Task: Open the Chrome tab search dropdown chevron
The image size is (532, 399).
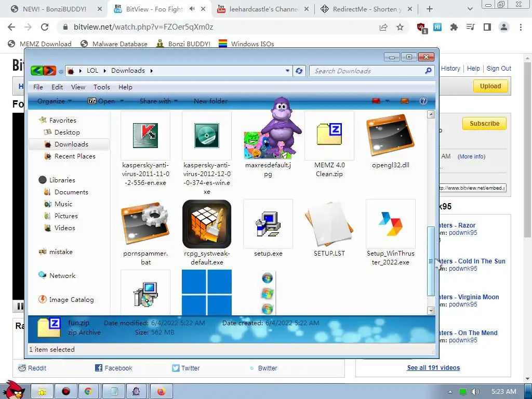Action: pos(470,9)
